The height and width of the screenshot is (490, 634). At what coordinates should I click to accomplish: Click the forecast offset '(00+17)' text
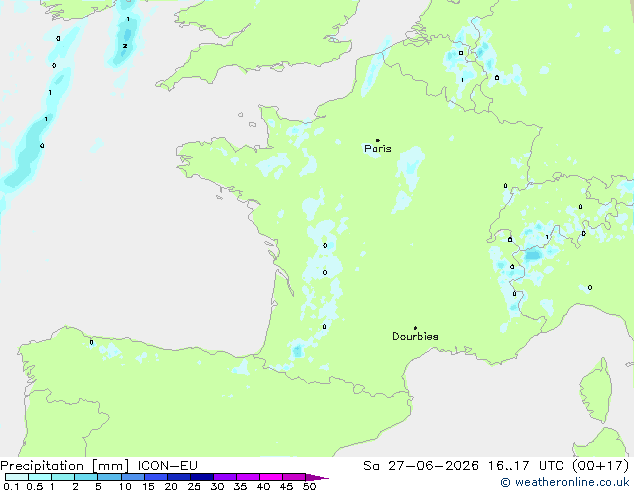coord(600,465)
